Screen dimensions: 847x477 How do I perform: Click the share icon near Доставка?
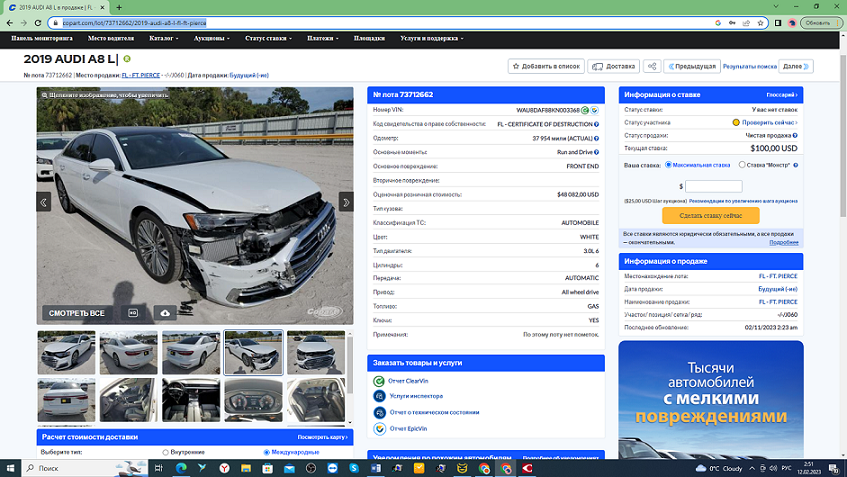[x=652, y=66]
